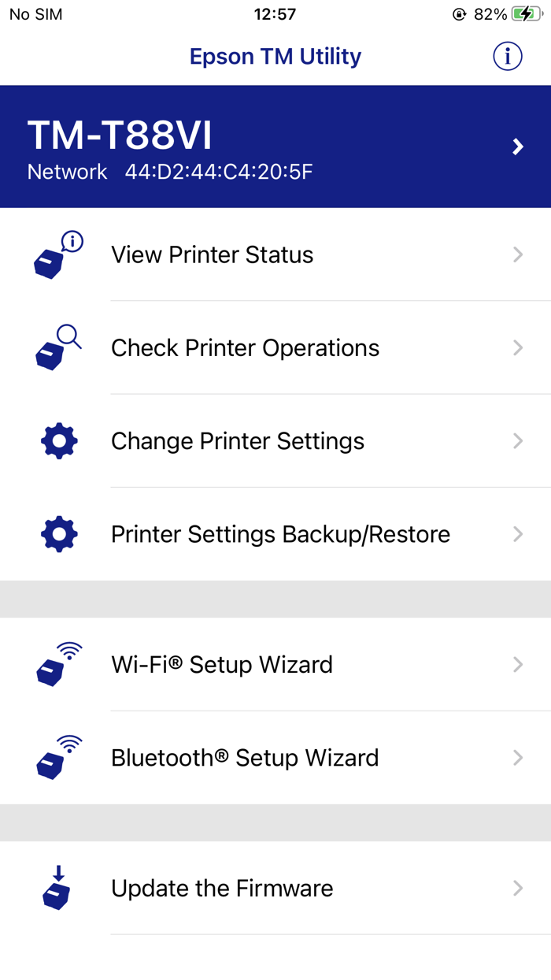Expand the Update the Firmware row chevron

[x=518, y=887]
